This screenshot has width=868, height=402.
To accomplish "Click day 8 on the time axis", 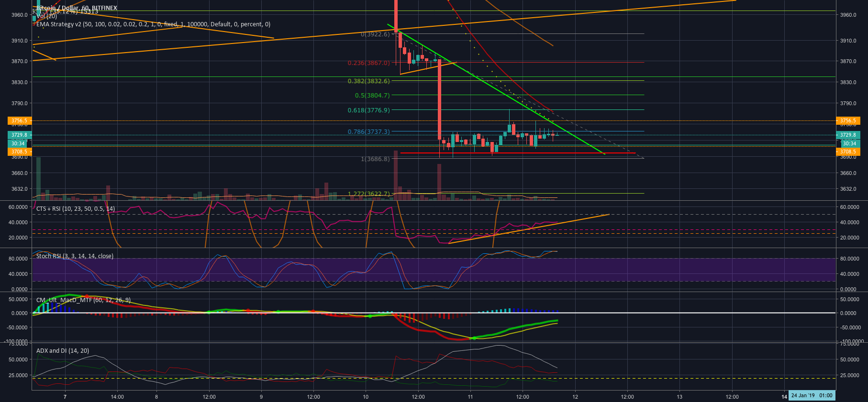I will [x=156, y=397].
